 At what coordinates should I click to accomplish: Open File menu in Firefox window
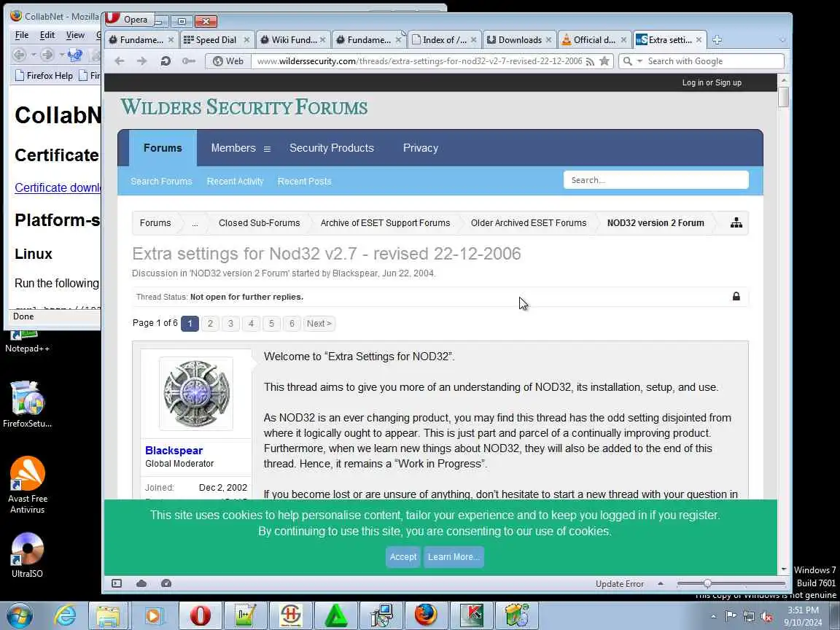pyautogui.click(x=22, y=35)
